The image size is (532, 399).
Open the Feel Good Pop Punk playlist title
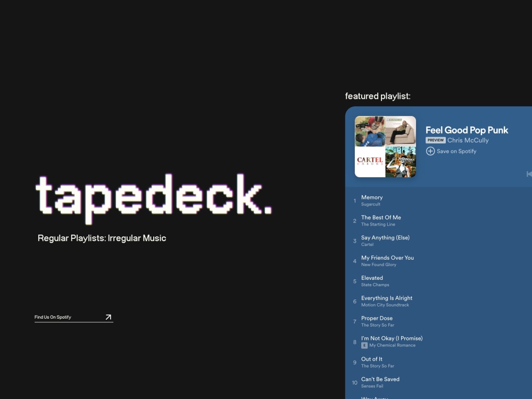(x=467, y=130)
